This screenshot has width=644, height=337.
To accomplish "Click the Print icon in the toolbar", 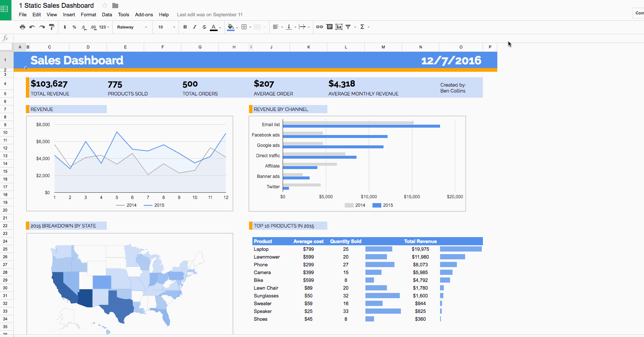I will 23,27.
